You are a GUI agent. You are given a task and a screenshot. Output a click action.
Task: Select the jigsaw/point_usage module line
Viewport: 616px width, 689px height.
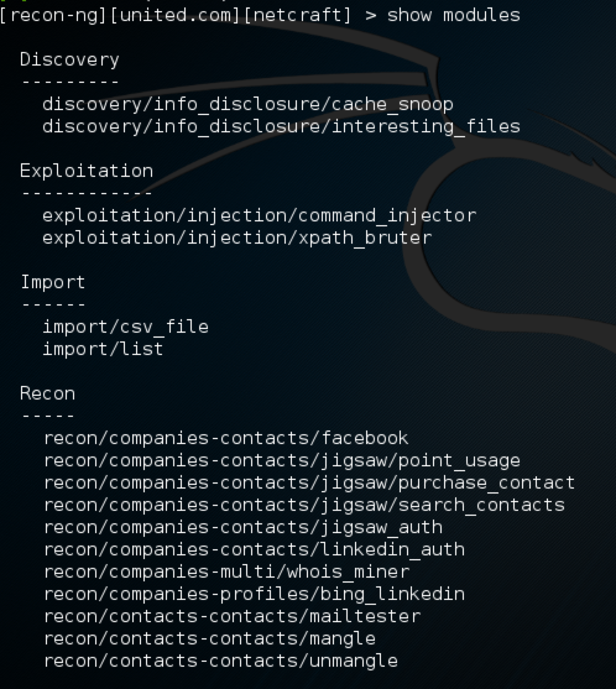[281, 460]
